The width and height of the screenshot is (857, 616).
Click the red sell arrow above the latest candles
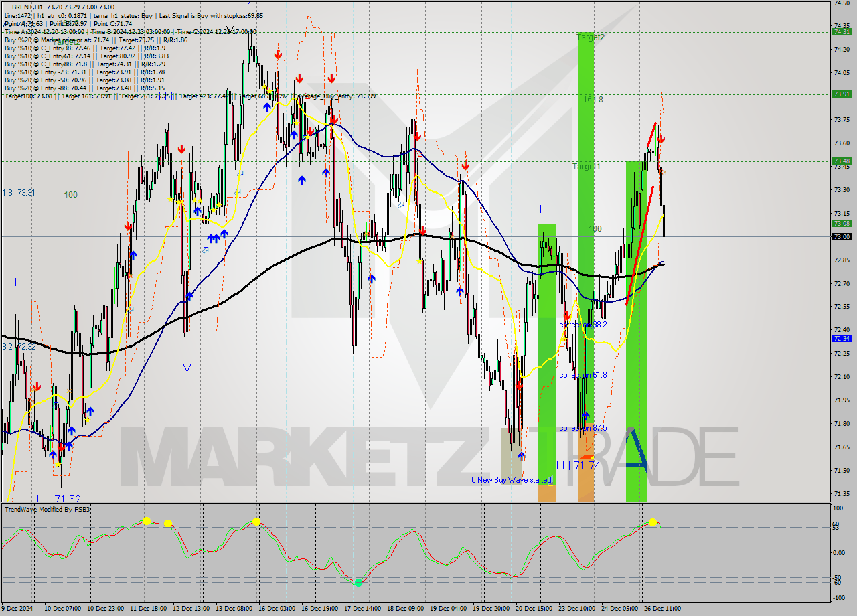click(661, 139)
